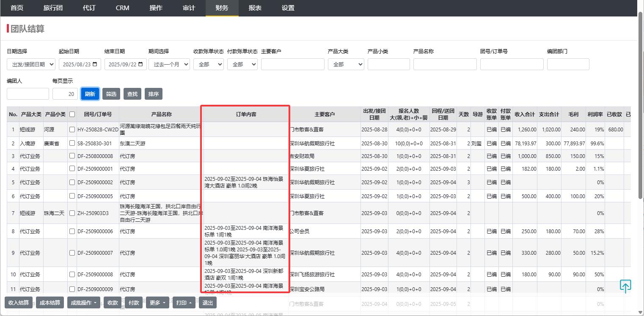Screen dimensions: 644x316
Task: Focus the 产品名称 filter field
Action: tap(445, 64)
